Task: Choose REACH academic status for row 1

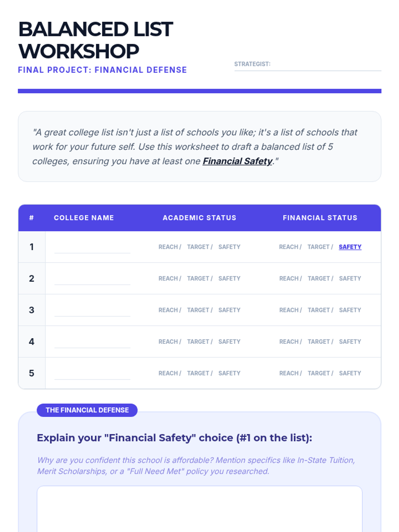Action: 168,247
